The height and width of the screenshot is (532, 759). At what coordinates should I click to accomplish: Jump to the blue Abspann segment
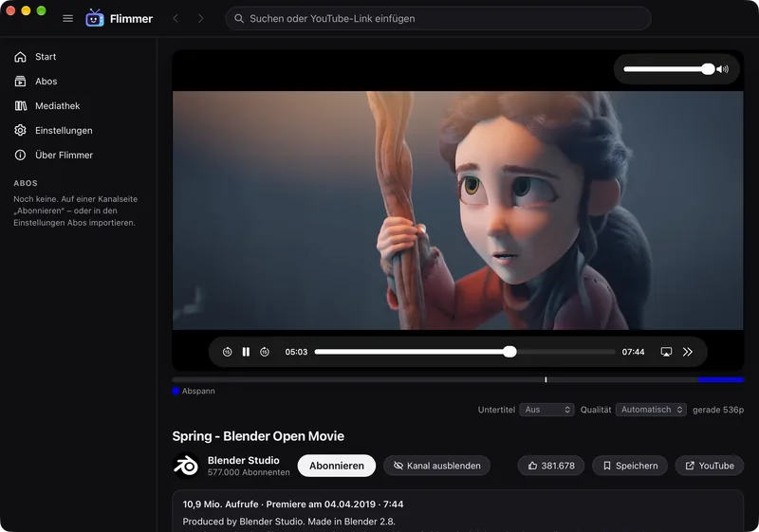721,379
